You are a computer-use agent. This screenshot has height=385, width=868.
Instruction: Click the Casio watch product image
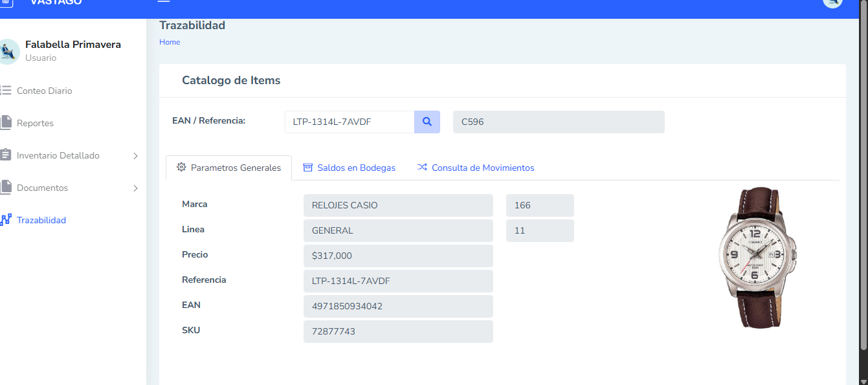[x=757, y=258]
